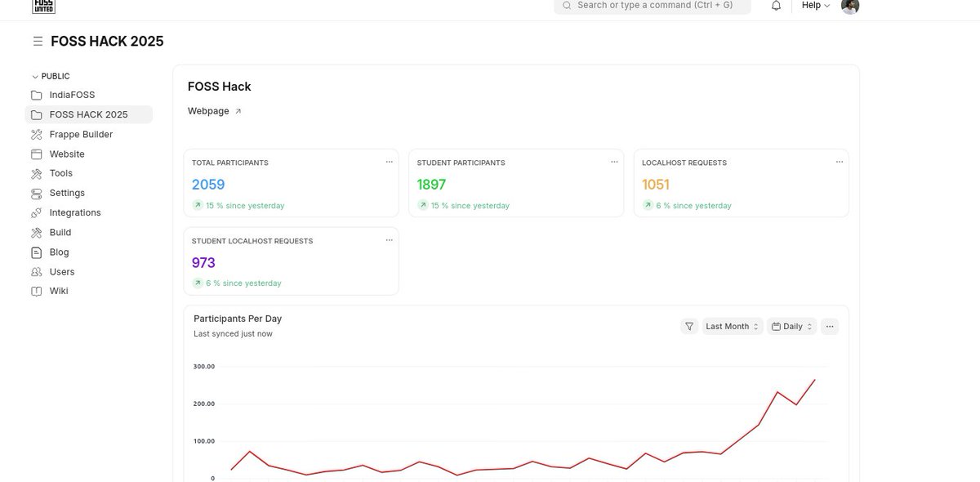Viewport: 980px width, 482px height.
Task: Open the Daily interval dropdown
Action: click(792, 326)
